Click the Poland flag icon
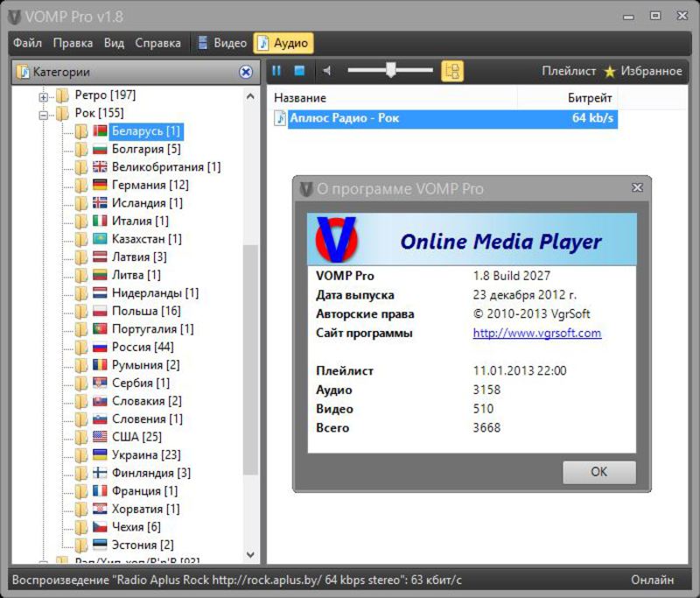Viewport: 700px width, 598px height. click(x=100, y=311)
